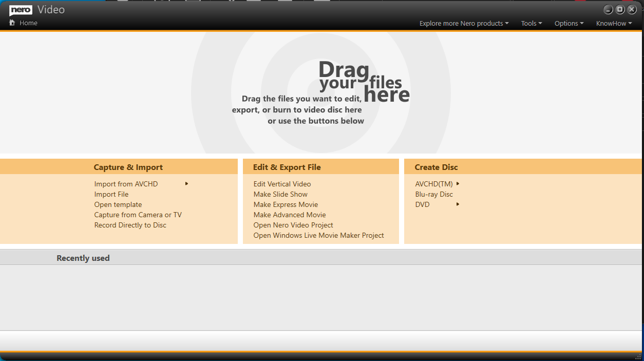Viewport: 644px width, 361px height.
Task: Choose Blu-ray Disc
Action: pyautogui.click(x=434, y=194)
